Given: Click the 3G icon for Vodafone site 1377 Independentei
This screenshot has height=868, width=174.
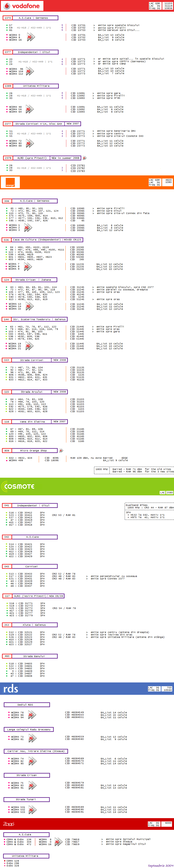Looking at the screenshot, I should coord(30,71).
